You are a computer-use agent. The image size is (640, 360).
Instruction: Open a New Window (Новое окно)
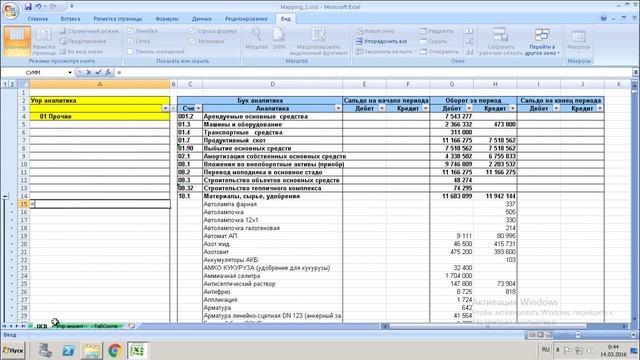pos(376,31)
